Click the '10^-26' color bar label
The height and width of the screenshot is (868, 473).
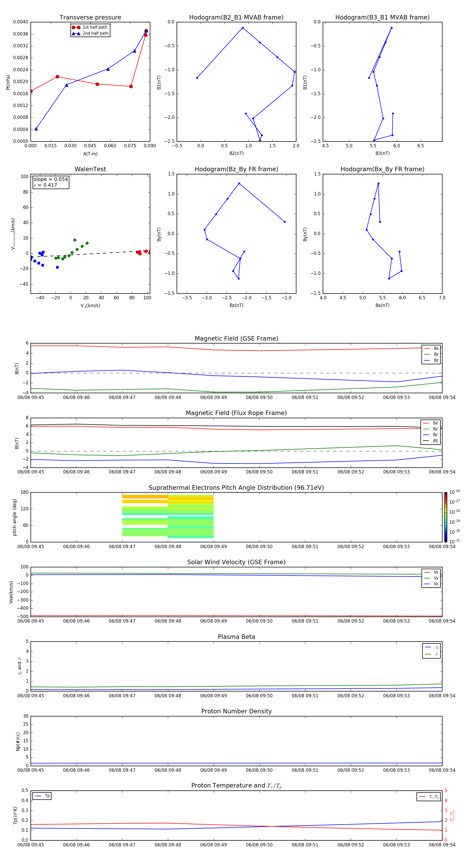[x=455, y=492]
